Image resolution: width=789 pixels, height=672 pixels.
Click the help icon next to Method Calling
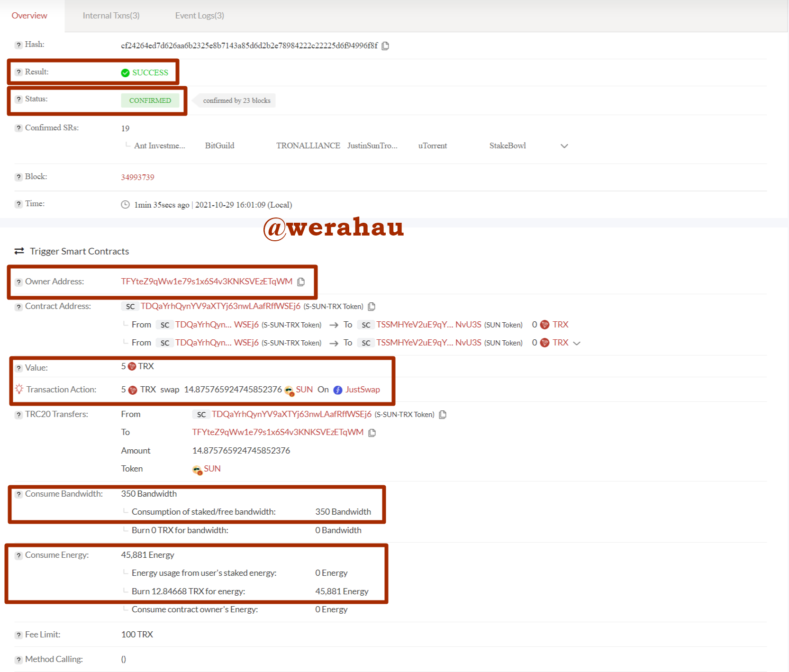(18, 660)
